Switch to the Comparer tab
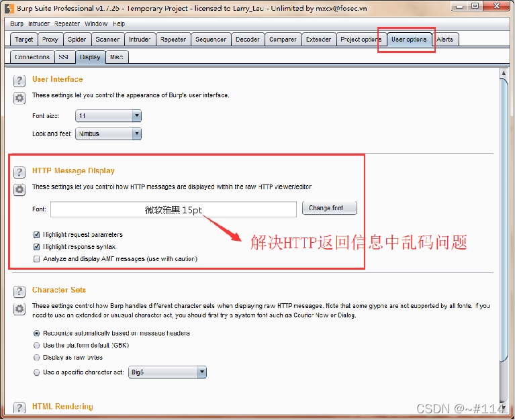This screenshot has height=420, width=515. click(x=283, y=40)
